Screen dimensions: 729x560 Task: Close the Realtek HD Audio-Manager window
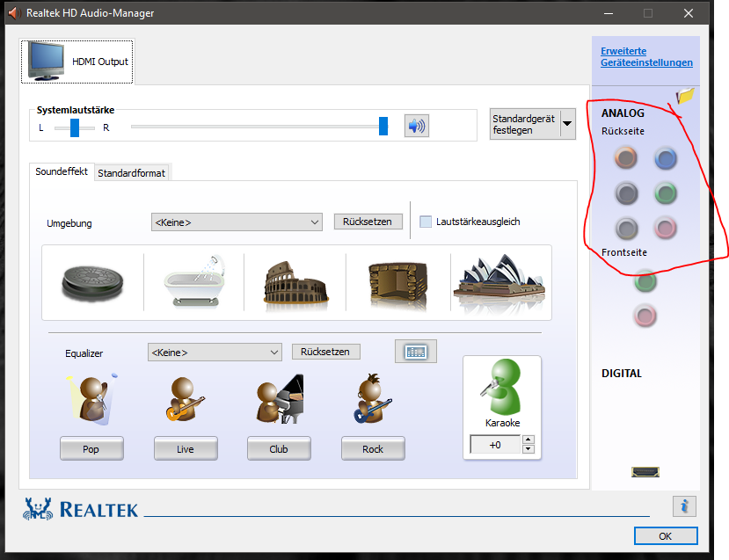point(689,13)
